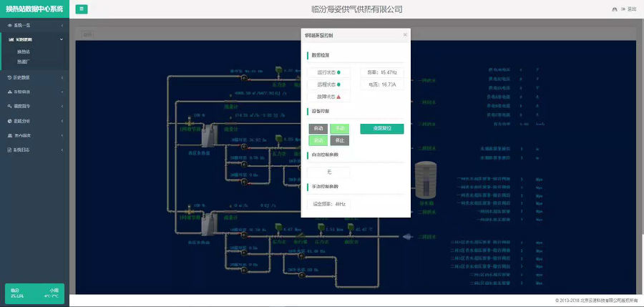Click the 临汾海姿供气供热有限公司 header title

[x=356, y=9]
